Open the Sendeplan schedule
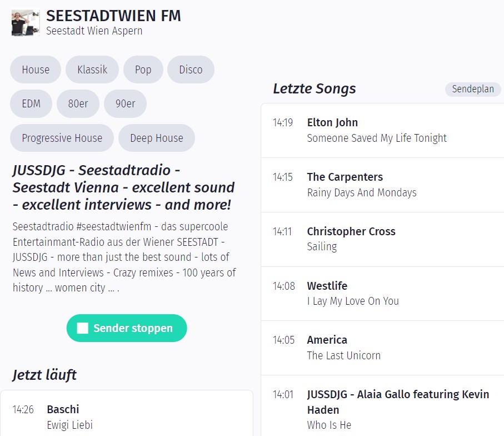Viewport: 504px width, 436px height. (472, 89)
